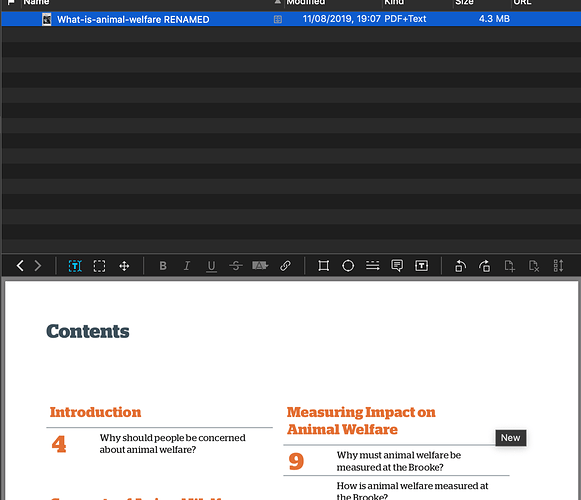581x500 pixels.
Task: Apply strikethrough to text
Action: 236,266
